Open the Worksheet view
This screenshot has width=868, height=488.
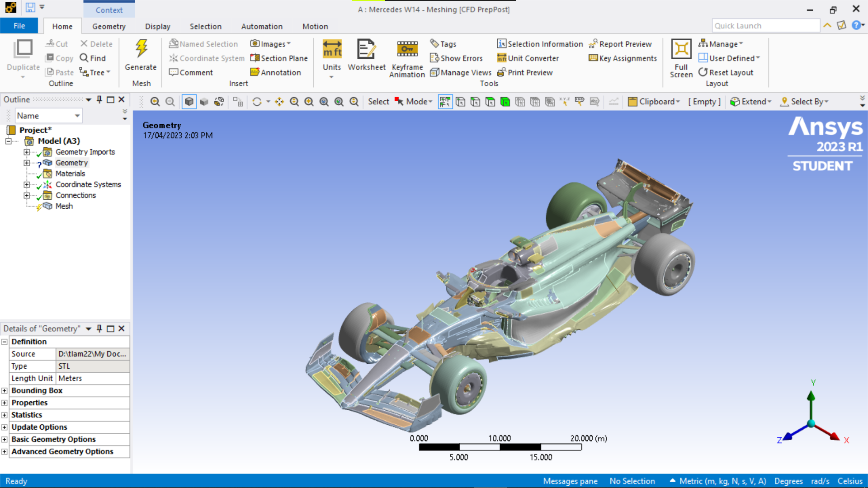(367, 55)
